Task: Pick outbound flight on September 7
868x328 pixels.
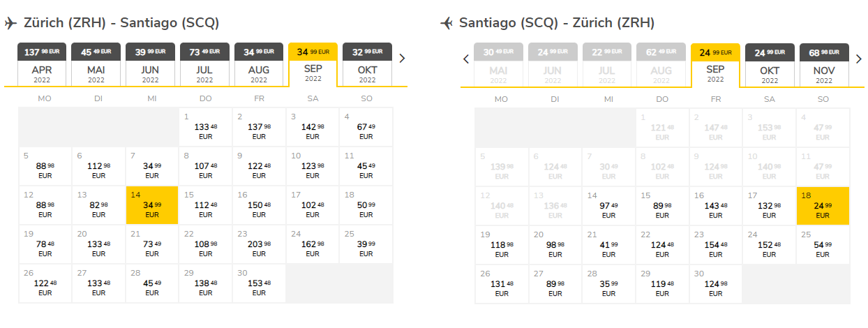Action: coord(152,166)
